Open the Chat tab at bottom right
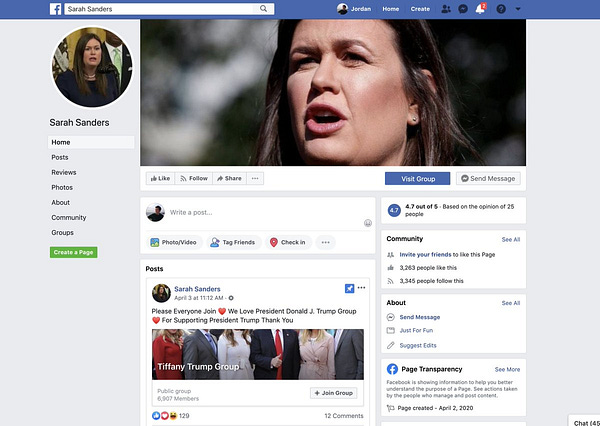 tap(586, 422)
